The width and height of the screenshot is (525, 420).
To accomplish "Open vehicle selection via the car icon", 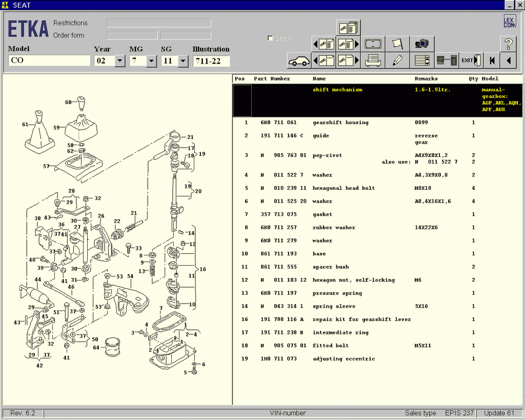I will coord(299,61).
